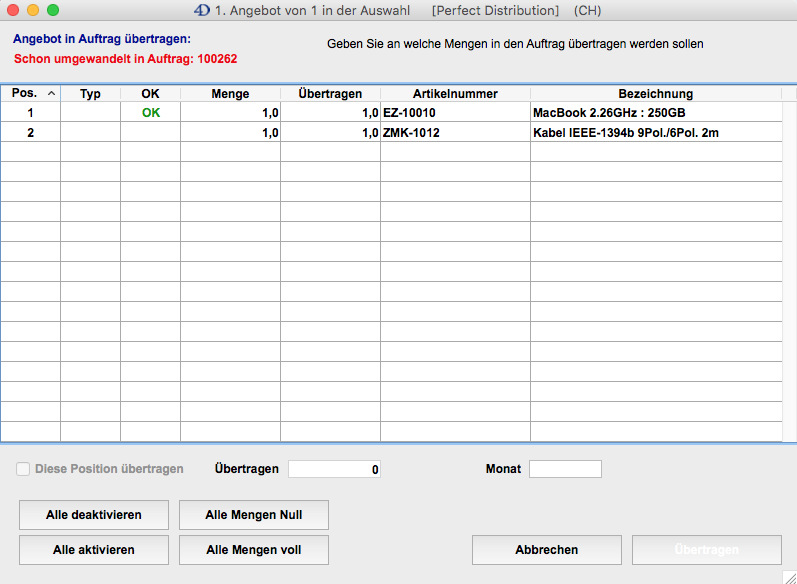797x584 pixels.
Task: Sort by the Pos. column header
Action: [x=30, y=94]
